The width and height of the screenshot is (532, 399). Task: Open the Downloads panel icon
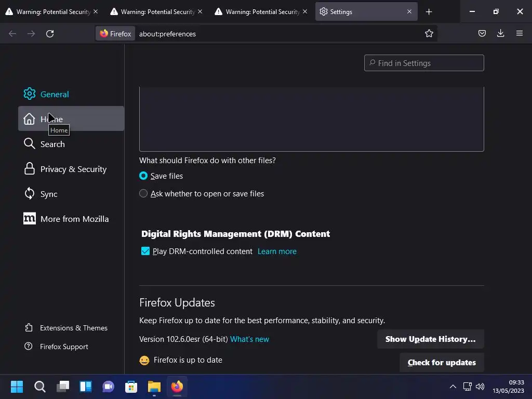pyautogui.click(x=500, y=34)
